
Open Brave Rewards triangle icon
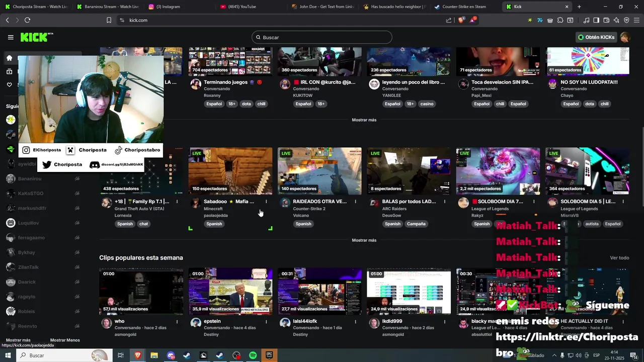pyautogui.click(x=472, y=20)
